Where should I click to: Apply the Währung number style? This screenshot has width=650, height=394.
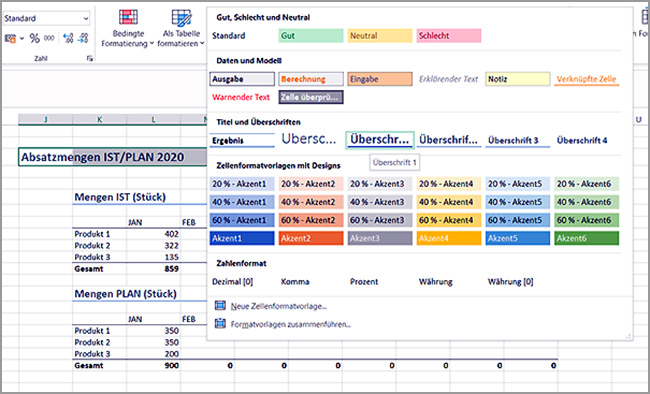click(x=449, y=282)
